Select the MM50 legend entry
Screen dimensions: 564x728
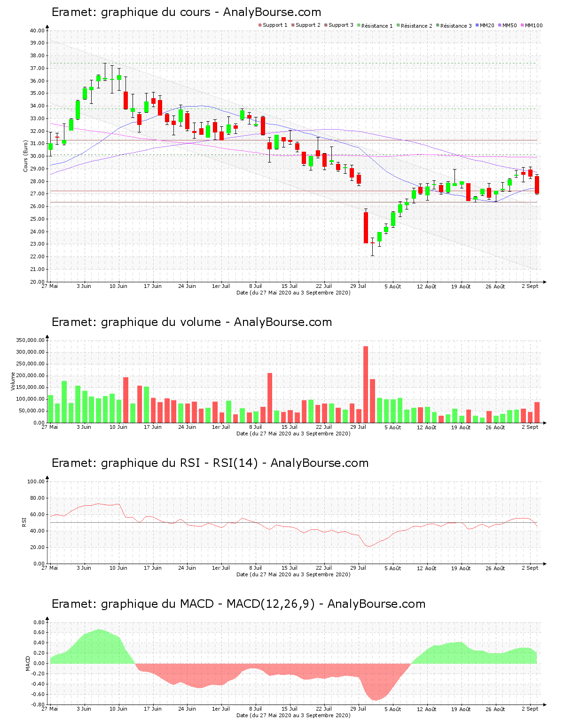(508, 25)
